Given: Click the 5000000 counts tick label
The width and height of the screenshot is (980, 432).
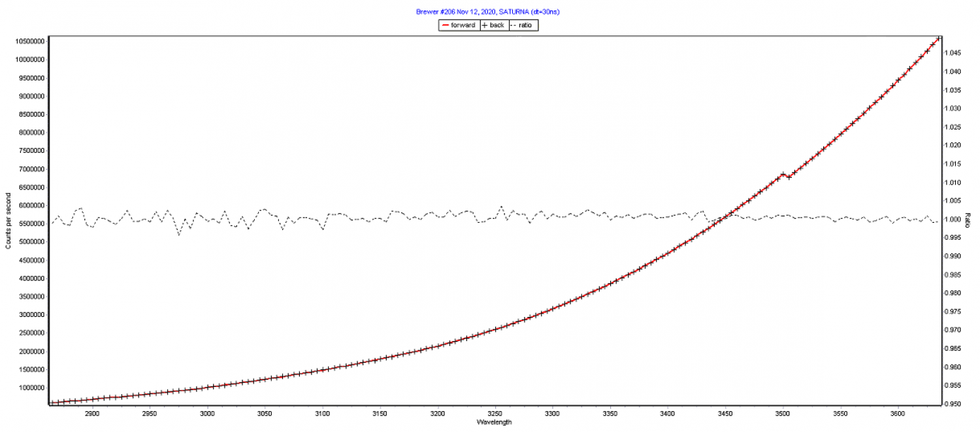Looking at the screenshot, I should pos(29,242).
